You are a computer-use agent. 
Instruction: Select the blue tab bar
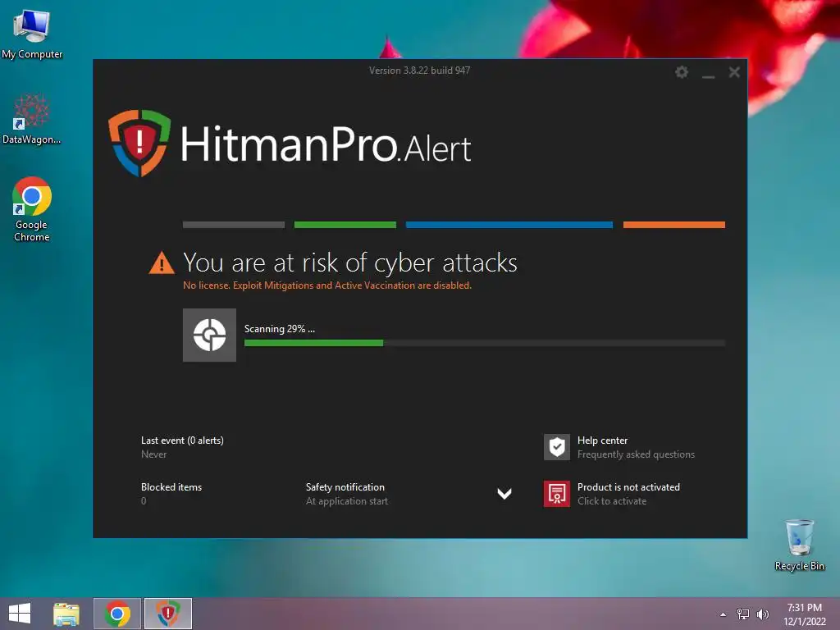[509, 225]
